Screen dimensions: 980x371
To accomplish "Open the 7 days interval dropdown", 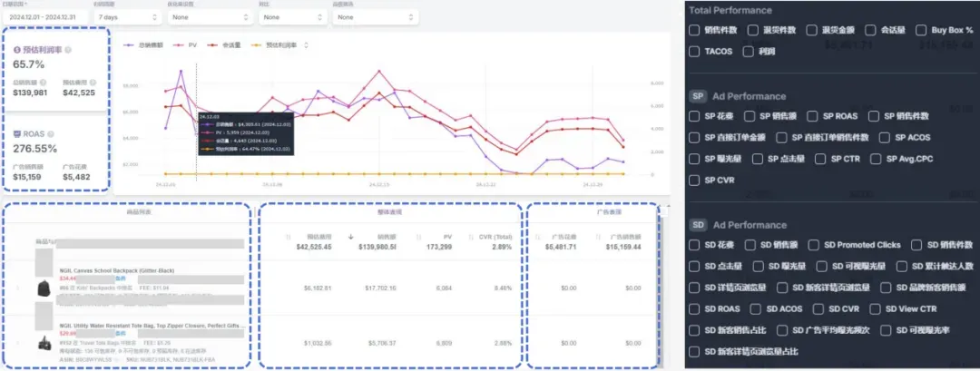I will click(128, 17).
